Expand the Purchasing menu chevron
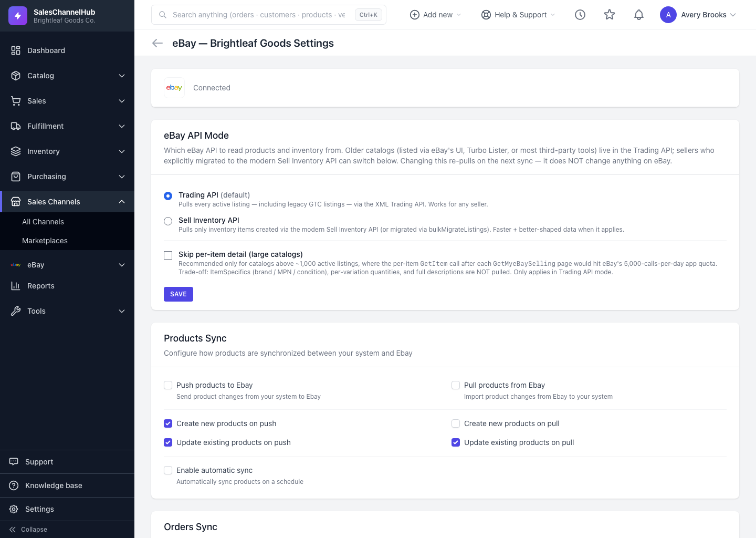The image size is (756, 538). click(x=122, y=177)
